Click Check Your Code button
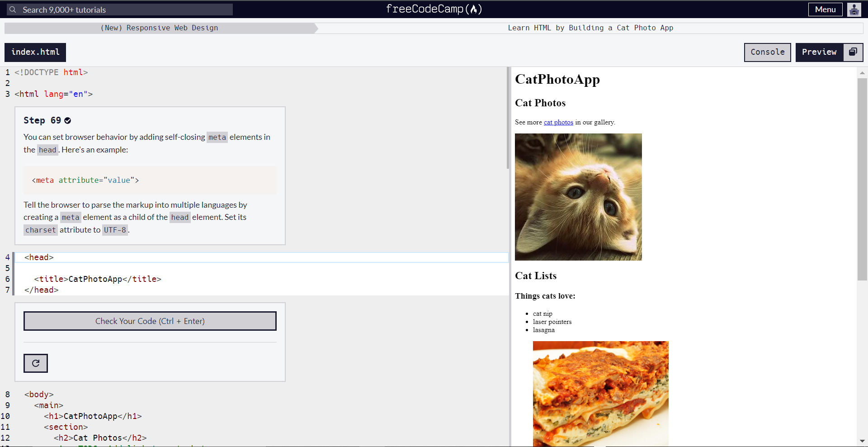This screenshot has height=447, width=868. click(150, 321)
